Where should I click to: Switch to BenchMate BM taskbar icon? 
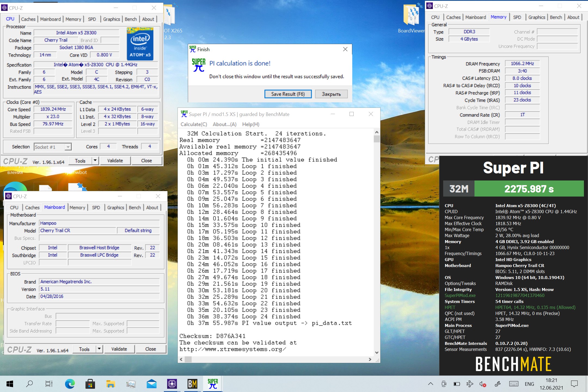[x=192, y=384]
